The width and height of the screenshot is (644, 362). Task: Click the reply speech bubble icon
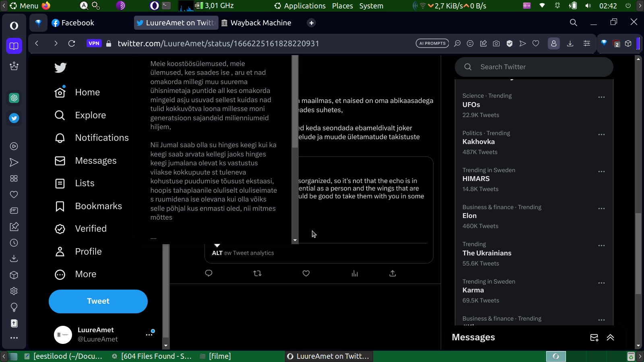coord(208,274)
